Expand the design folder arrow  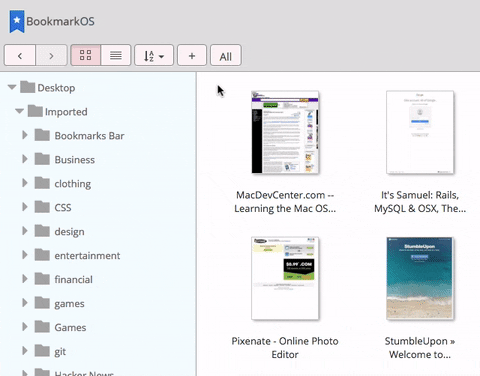click(x=25, y=231)
